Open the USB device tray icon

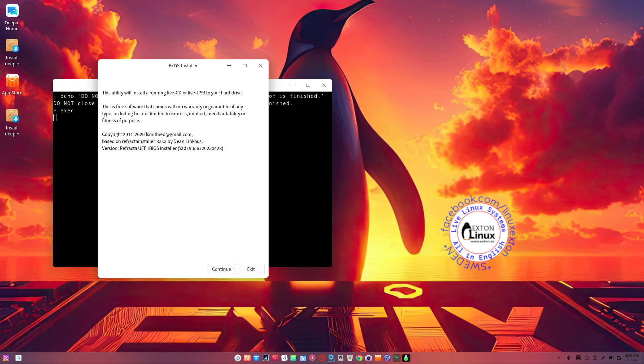(x=568, y=358)
